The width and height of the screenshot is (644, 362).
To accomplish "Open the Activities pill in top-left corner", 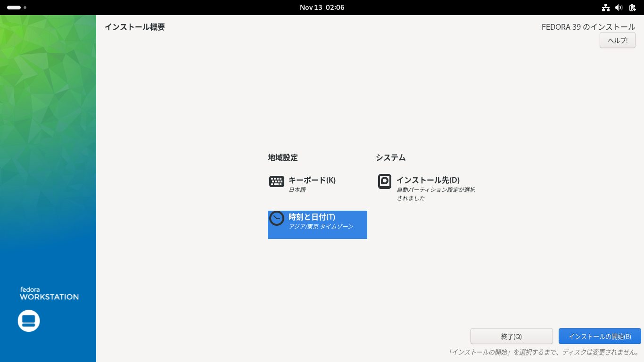I will (17, 8).
